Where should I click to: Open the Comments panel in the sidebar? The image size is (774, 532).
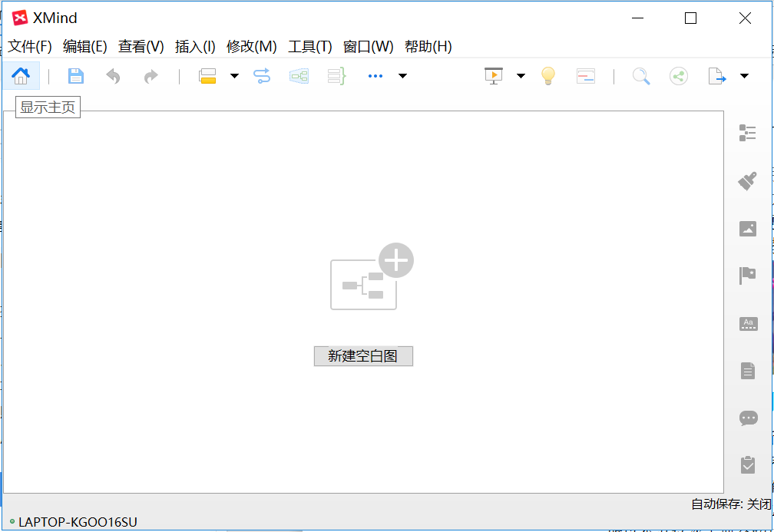click(x=748, y=418)
